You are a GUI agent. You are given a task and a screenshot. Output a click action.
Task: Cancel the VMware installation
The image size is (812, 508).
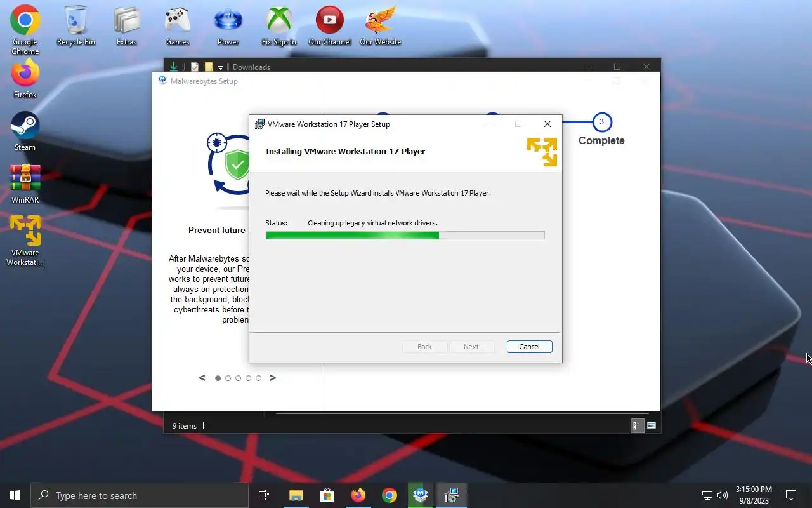[x=529, y=347]
